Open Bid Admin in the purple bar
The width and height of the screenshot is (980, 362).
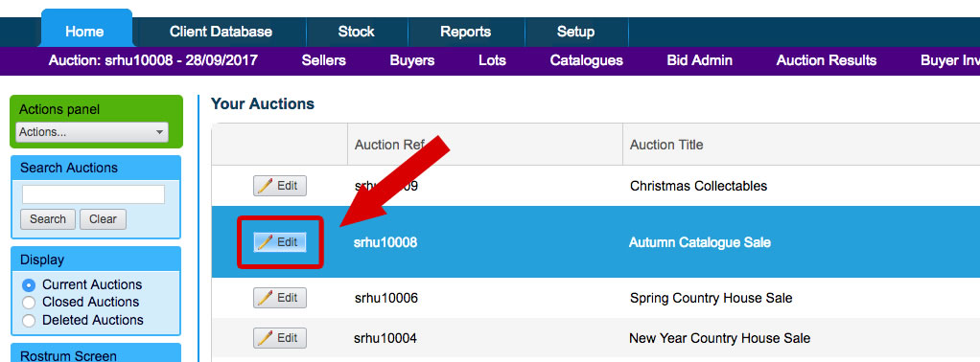click(x=699, y=60)
